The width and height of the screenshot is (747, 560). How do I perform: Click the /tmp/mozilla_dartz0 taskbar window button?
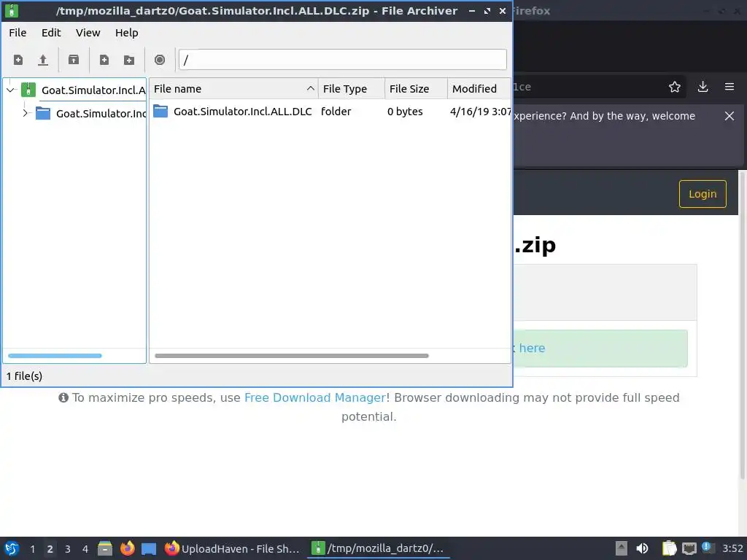coord(379,548)
